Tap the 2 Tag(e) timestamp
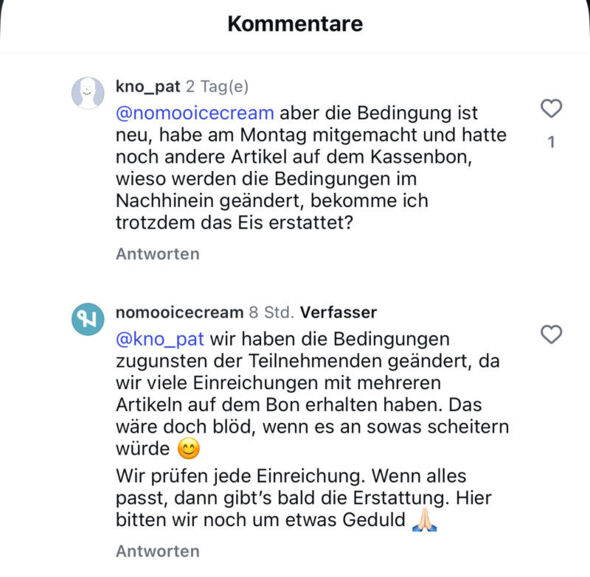The height and width of the screenshot is (577, 590). click(x=217, y=87)
